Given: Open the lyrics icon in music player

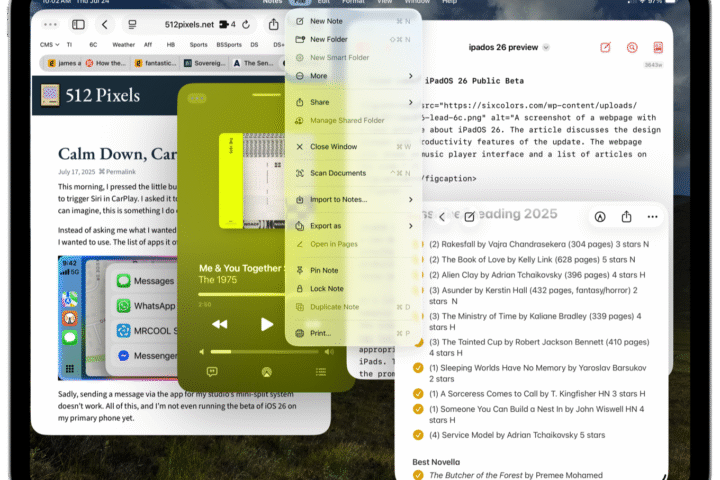Looking at the screenshot, I should pos(212,372).
